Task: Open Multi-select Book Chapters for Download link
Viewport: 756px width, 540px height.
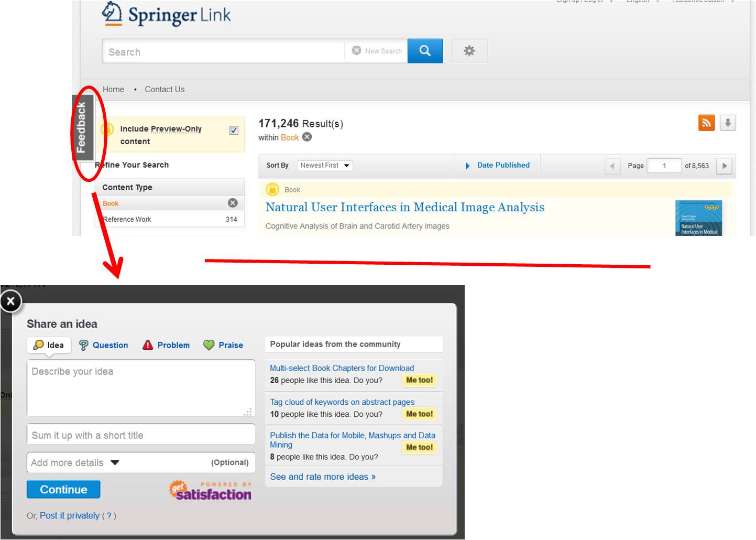Action: coord(342,368)
